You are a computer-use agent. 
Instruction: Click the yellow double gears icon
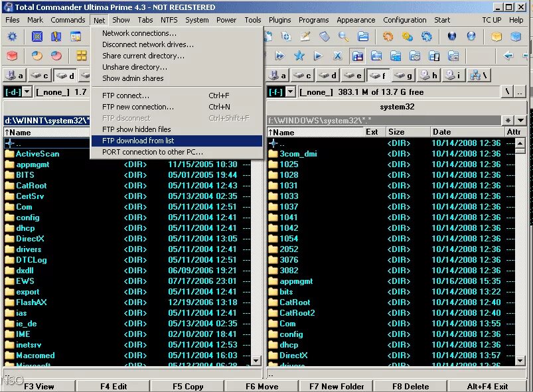pos(408,36)
